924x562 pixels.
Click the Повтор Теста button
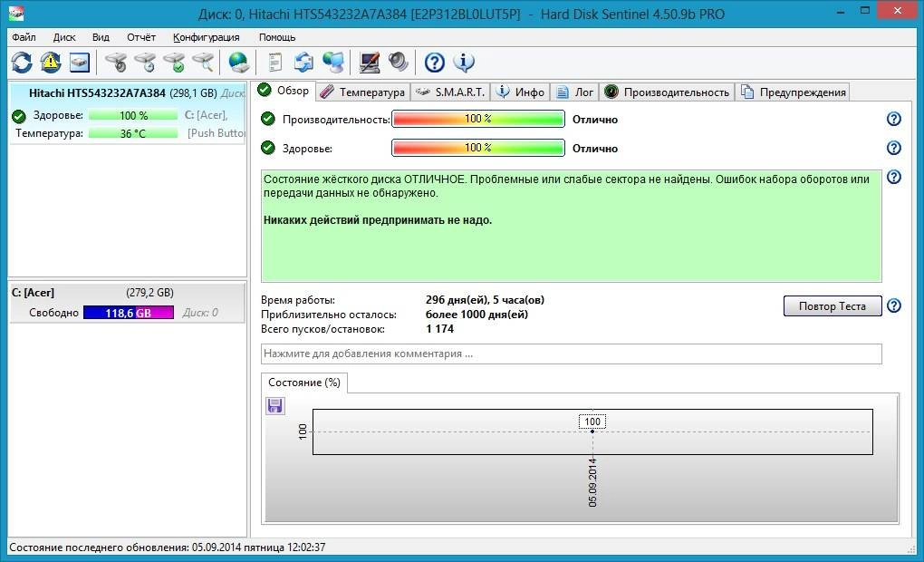(x=833, y=306)
